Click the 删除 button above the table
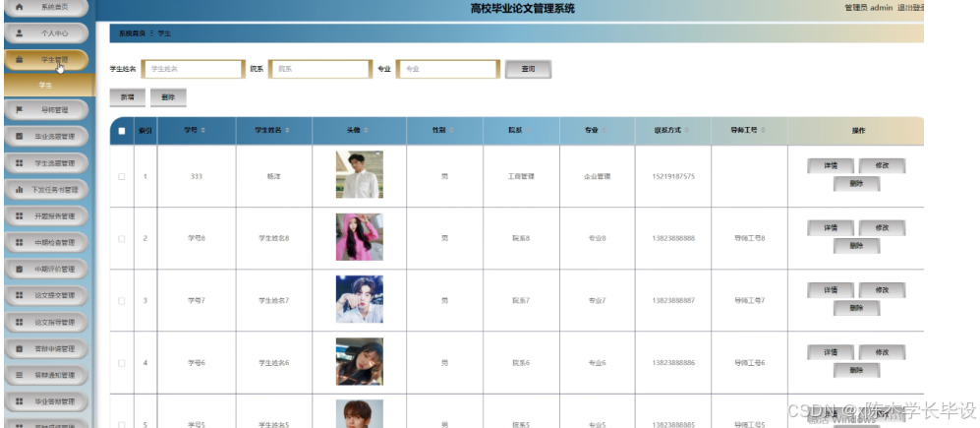Screen dimensions: 980x428 (x=168, y=97)
